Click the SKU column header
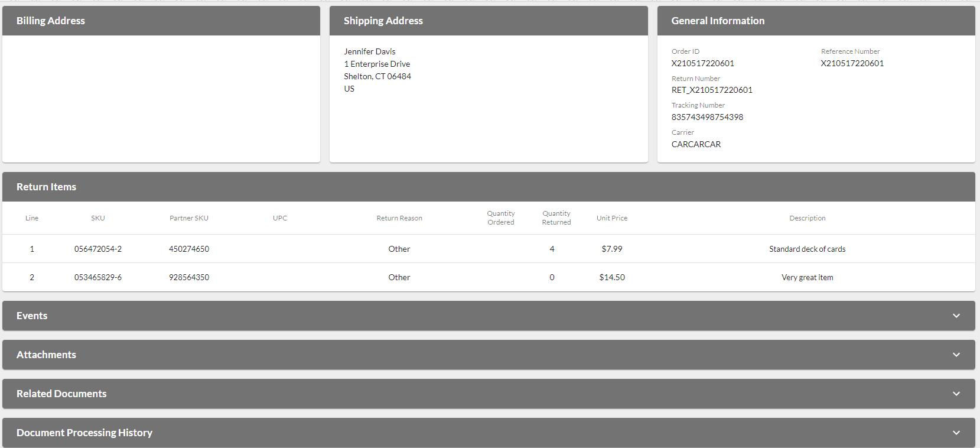980x448 pixels. tap(98, 218)
